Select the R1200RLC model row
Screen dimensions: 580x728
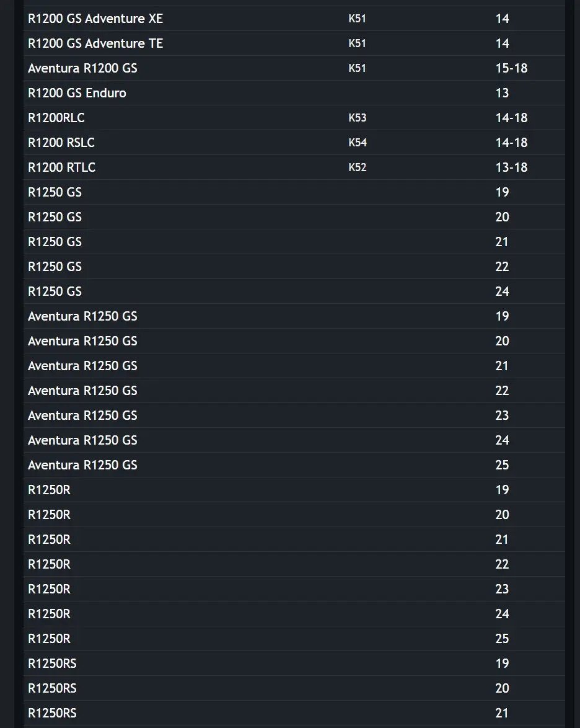coord(294,117)
